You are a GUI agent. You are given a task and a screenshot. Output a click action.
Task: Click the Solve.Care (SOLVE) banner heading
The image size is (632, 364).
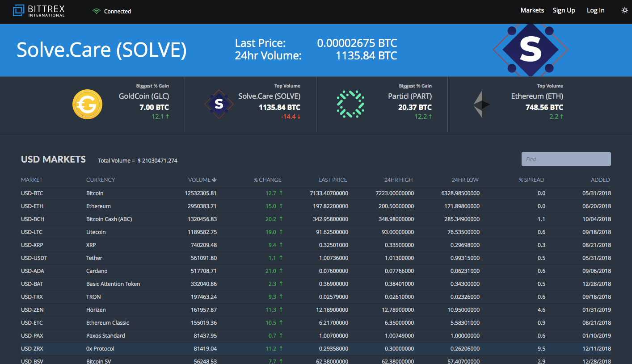coord(101,50)
